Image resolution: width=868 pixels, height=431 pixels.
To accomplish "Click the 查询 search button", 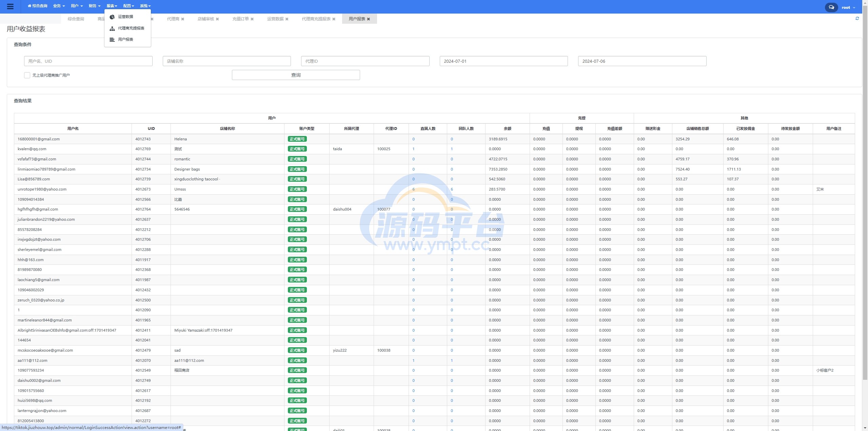I will point(296,75).
